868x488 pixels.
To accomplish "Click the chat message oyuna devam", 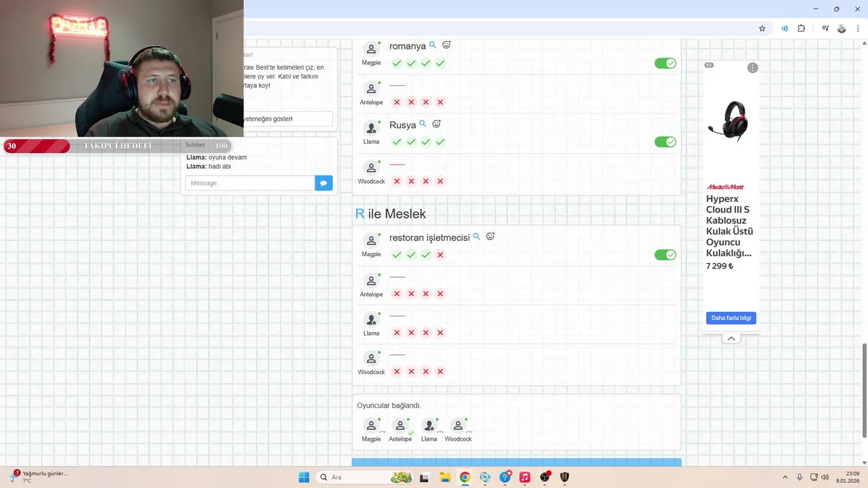I will [x=227, y=157].
